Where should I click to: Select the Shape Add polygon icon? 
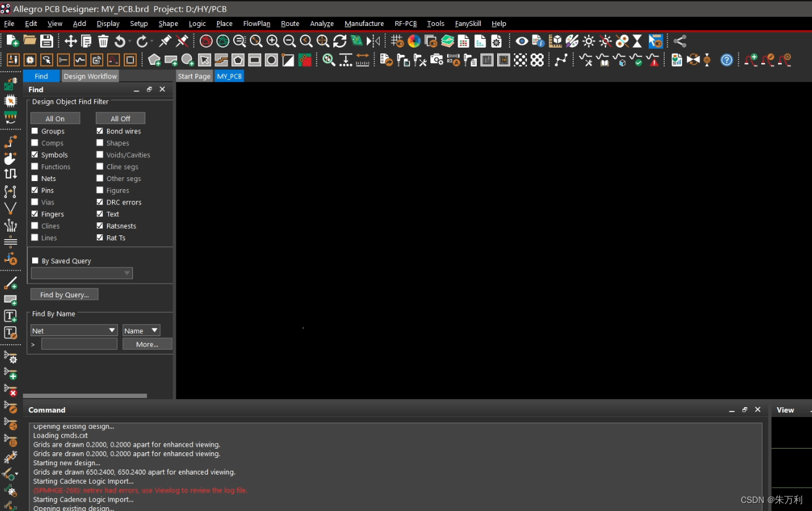point(155,60)
